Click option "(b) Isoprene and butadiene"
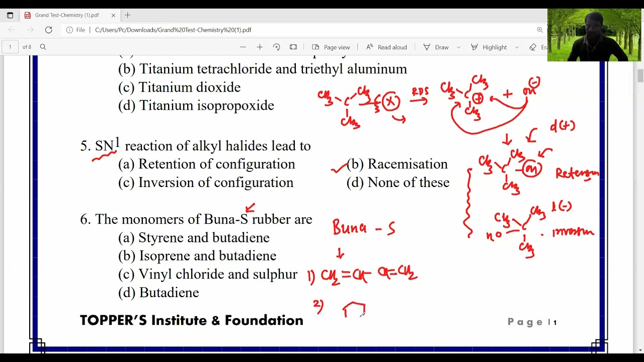The height and width of the screenshot is (362, 644). 197,256
